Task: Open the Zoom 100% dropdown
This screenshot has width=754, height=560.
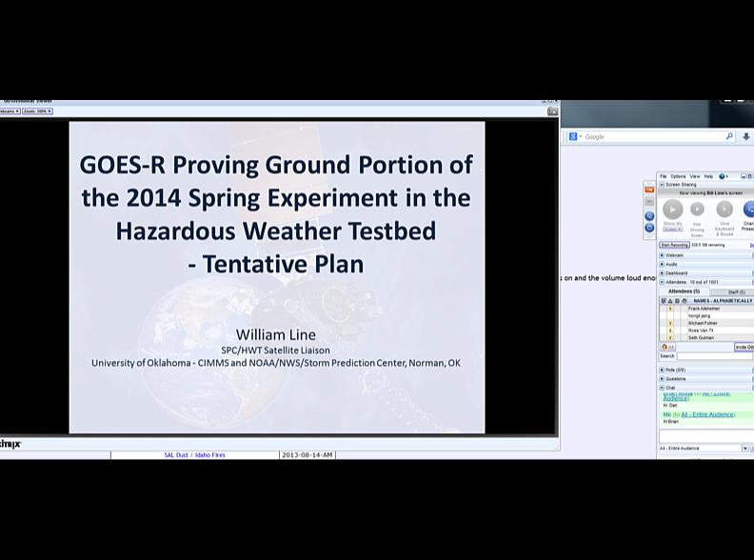Action: 37,111
